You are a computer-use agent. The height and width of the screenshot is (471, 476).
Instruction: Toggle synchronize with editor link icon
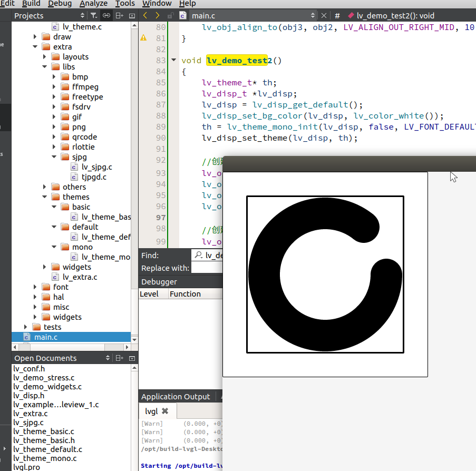tap(106, 16)
